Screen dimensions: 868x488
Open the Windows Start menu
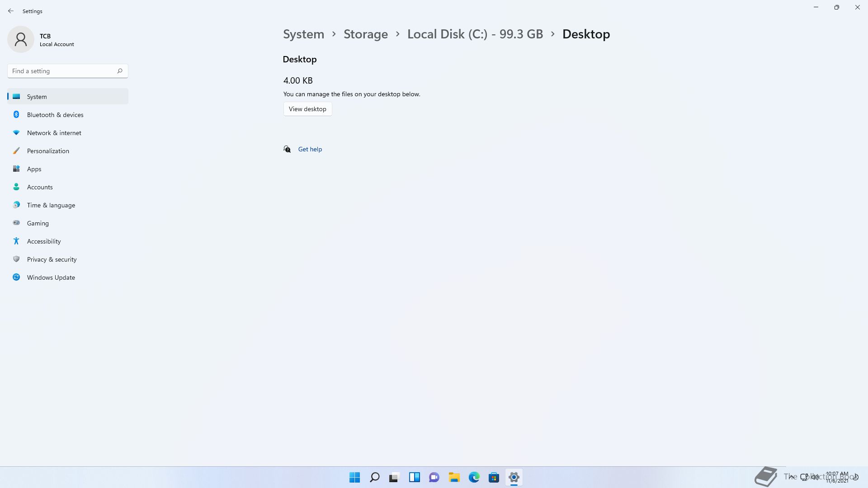click(x=354, y=477)
